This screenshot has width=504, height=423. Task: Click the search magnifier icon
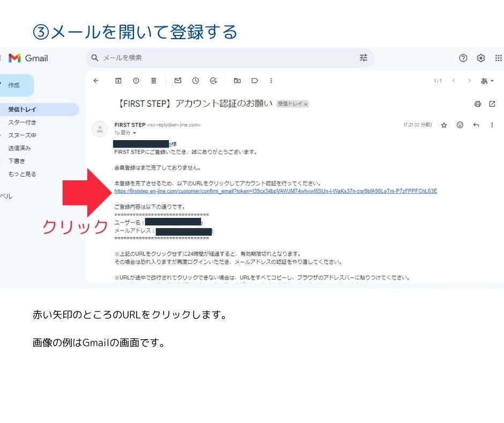click(94, 58)
